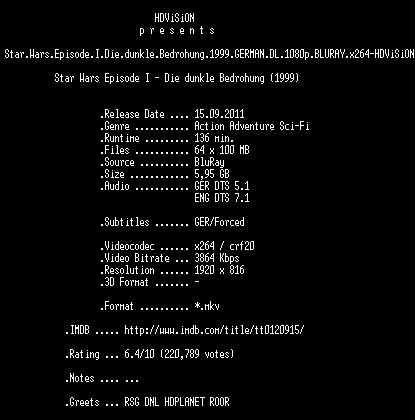Screen dimensions: 415x420
Task: Click the Release Date value 15.09.2011
Action: tap(219, 114)
